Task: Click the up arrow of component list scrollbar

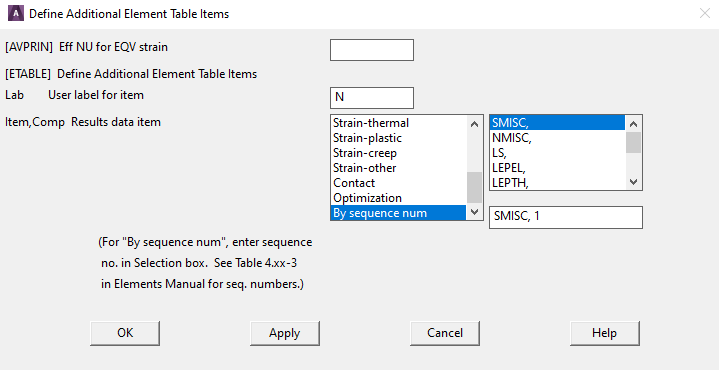Action: [x=634, y=124]
